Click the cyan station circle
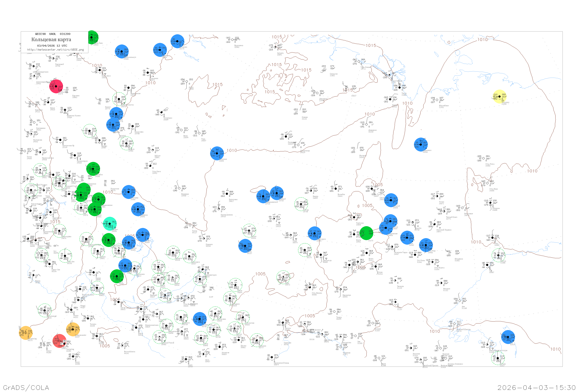The width and height of the screenshot is (588, 392). point(110,224)
